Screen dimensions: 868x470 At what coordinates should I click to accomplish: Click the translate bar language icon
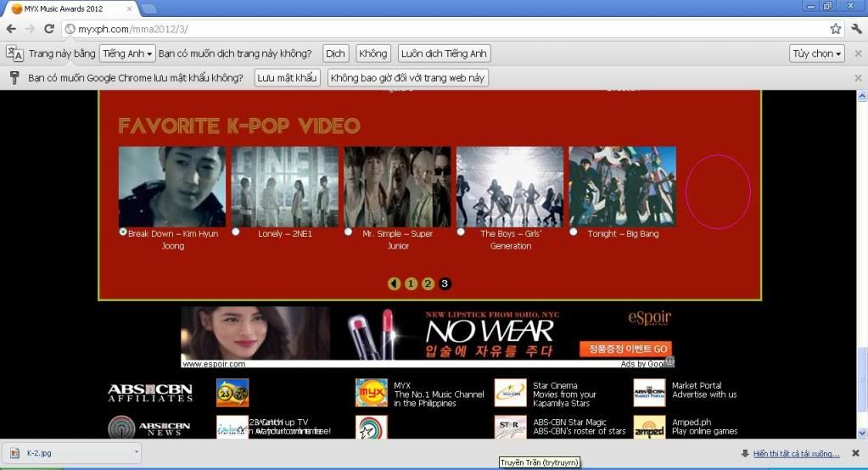[x=14, y=53]
